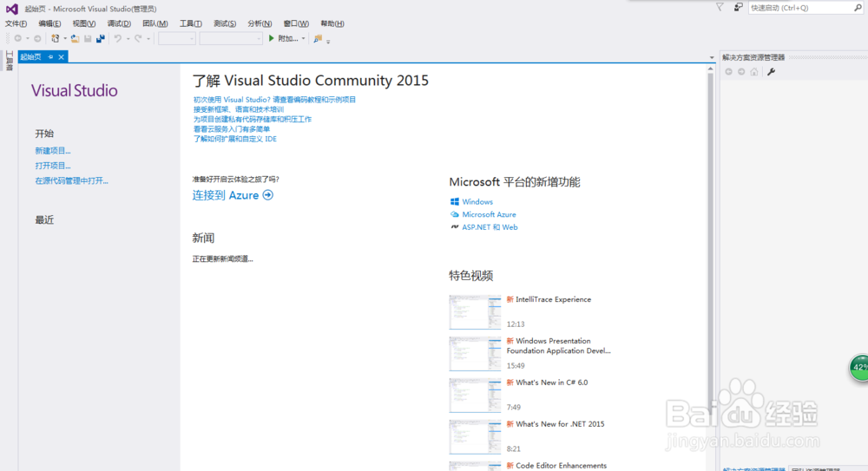
Task: Click the send feedback person icon
Action: [x=739, y=7]
